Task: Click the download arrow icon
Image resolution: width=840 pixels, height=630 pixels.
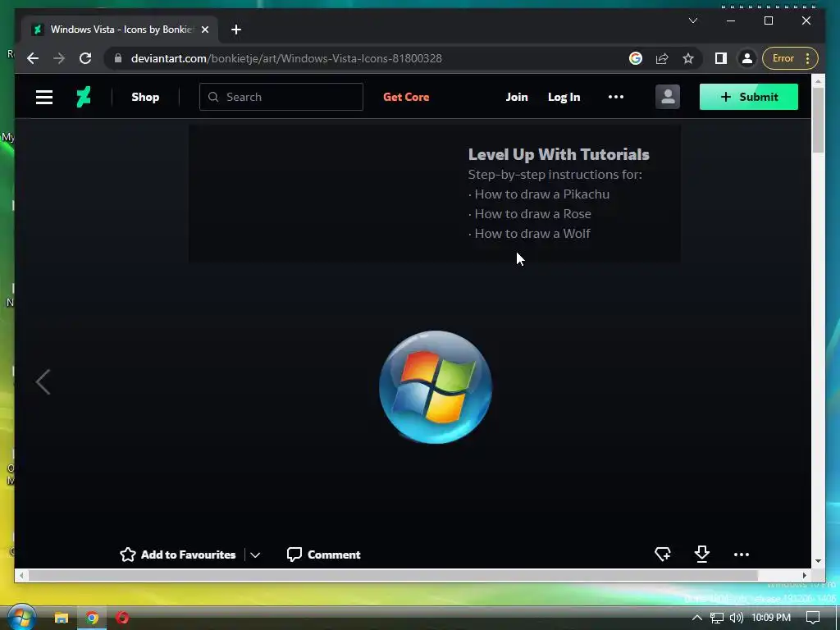Action: click(x=702, y=554)
